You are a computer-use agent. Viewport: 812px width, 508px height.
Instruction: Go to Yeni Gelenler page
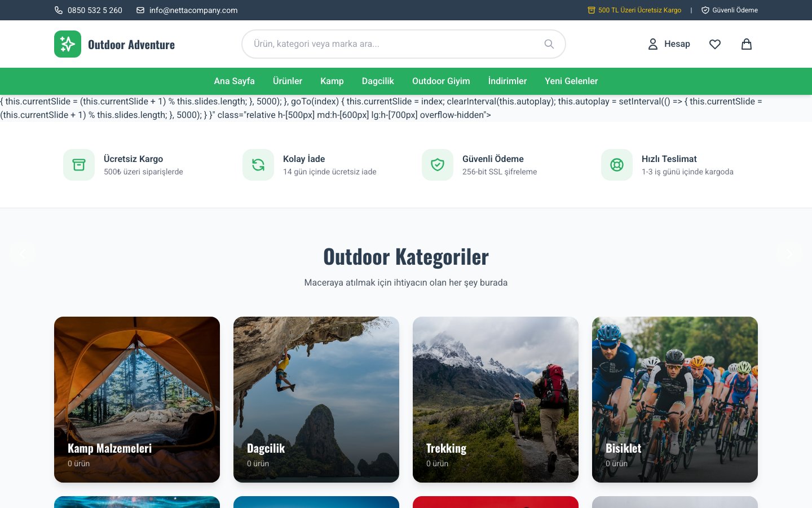[x=571, y=81]
